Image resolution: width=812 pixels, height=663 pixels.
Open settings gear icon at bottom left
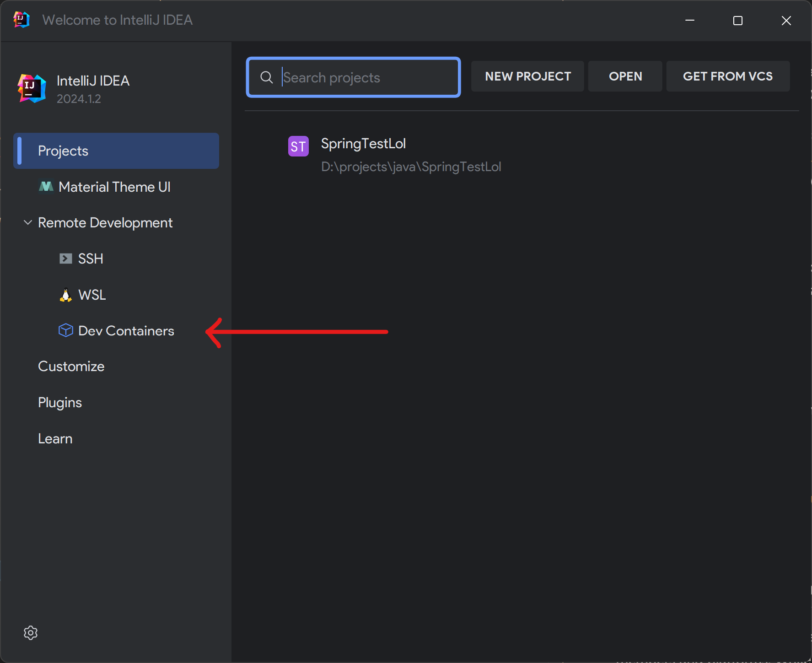(x=31, y=633)
